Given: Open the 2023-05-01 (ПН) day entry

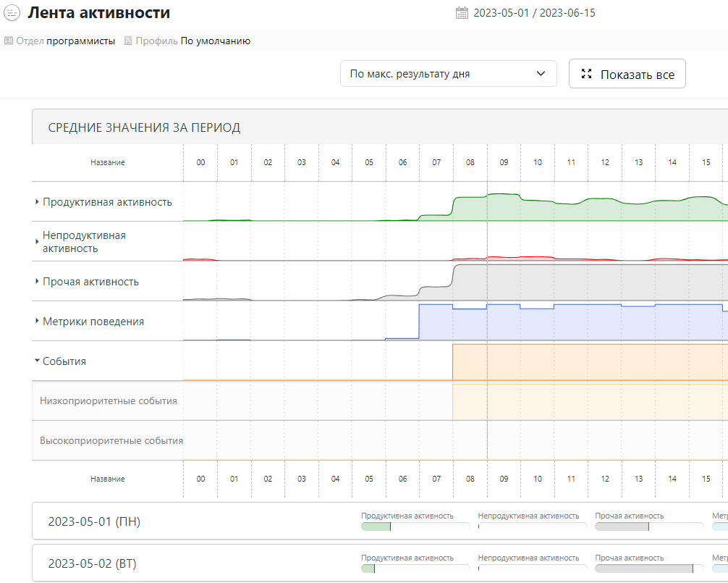Looking at the screenshot, I should point(94,521).
